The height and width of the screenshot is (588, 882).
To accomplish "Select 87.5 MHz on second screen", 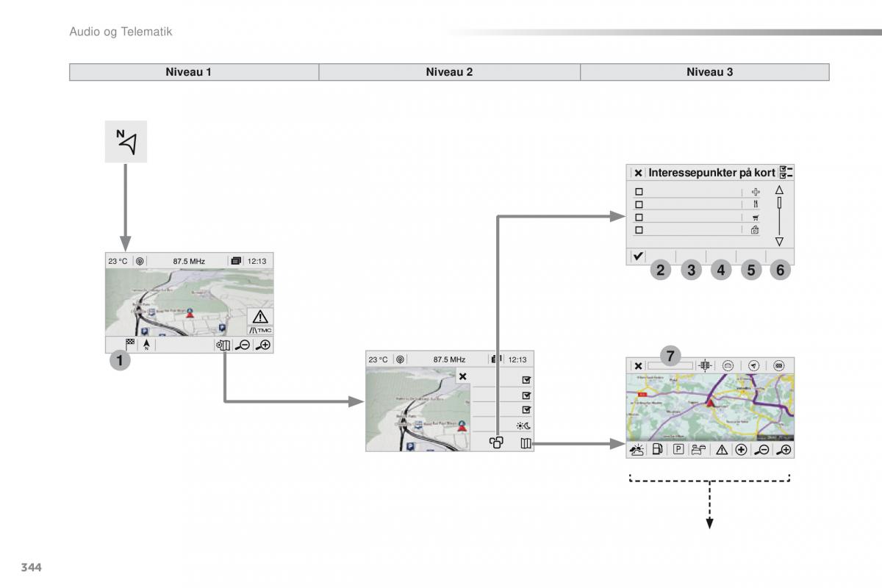I will [x=449, y=359].
